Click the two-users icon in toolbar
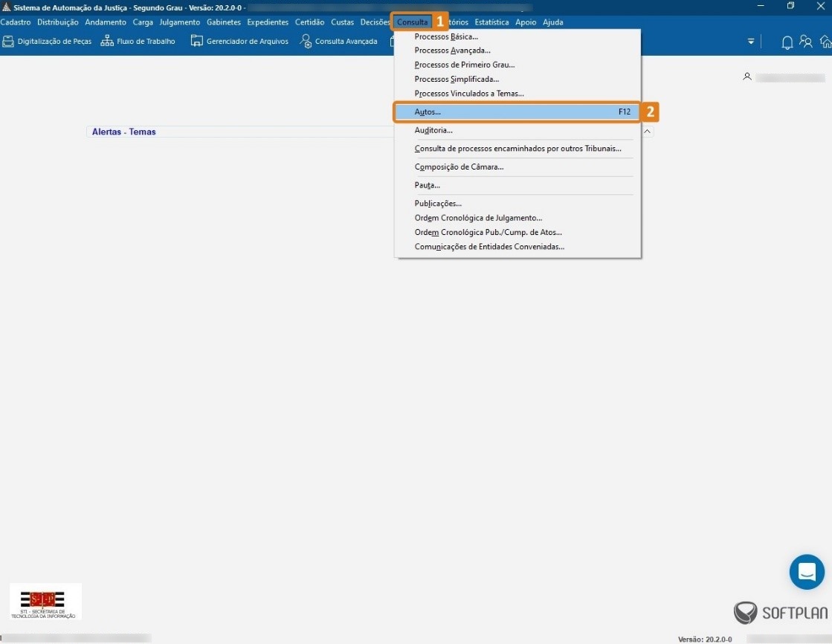The height and width of the screenshot is (644, 832). coord(806,42)
